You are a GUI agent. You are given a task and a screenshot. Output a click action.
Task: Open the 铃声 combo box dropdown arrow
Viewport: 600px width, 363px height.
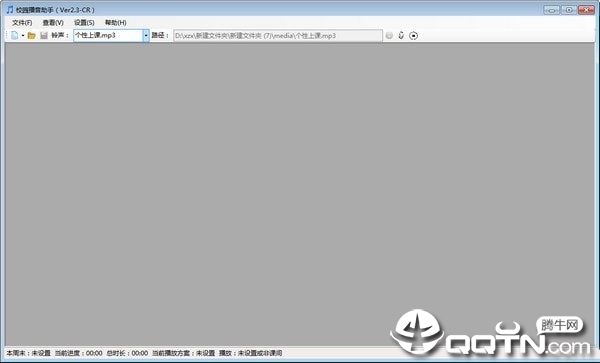click(146, 36)
